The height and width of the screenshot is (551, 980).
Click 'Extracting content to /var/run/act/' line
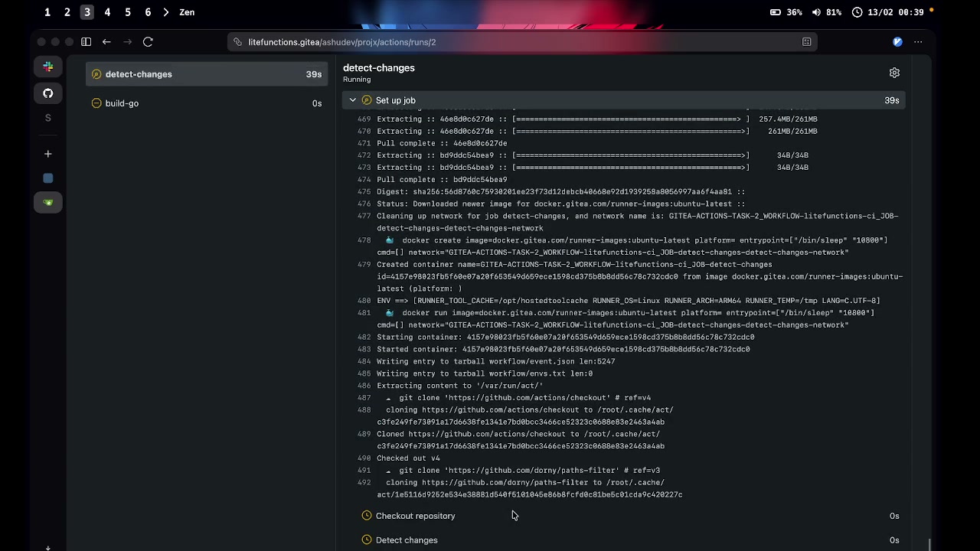[x=459, y=386]
